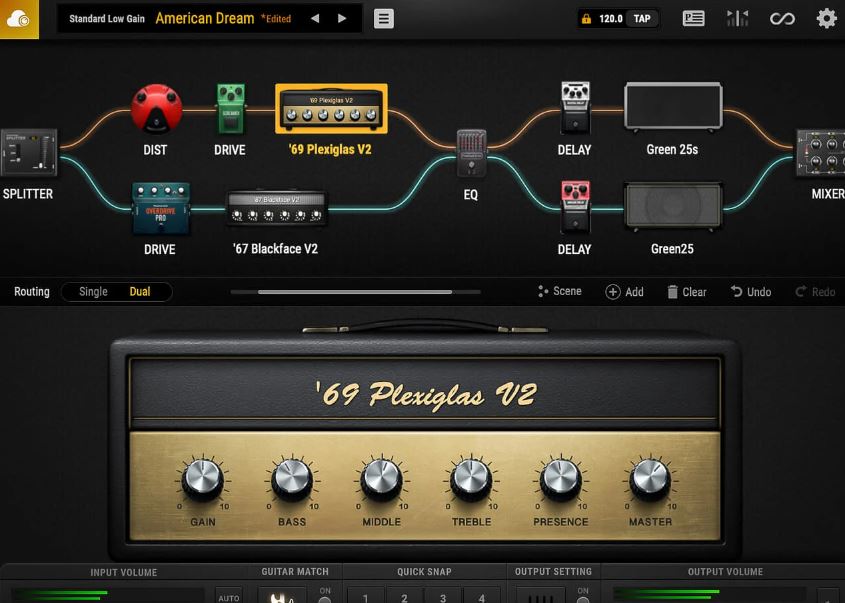Go to previous preset arrow
This screenshot has width=845, height=603.
point(315,19)
